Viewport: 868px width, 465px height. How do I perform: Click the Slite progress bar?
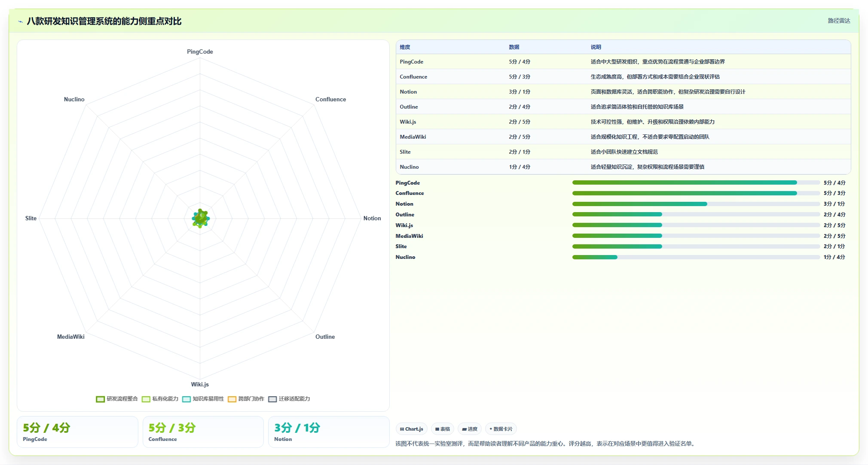[696, 246]
